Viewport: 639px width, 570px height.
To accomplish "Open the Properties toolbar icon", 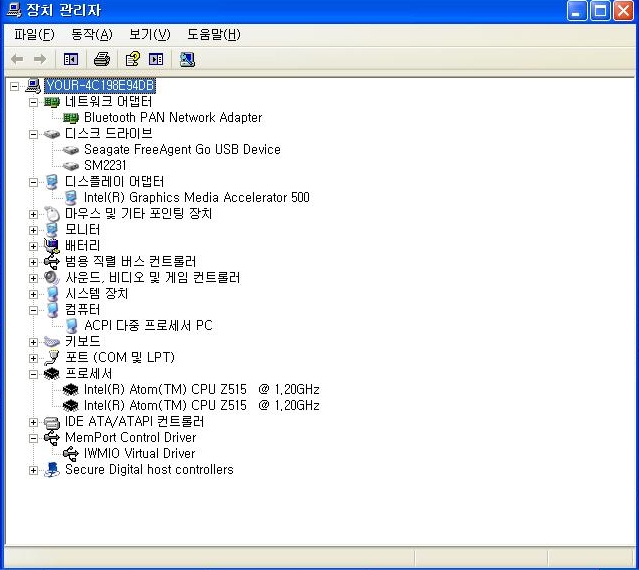I will (x=132, y=59).
